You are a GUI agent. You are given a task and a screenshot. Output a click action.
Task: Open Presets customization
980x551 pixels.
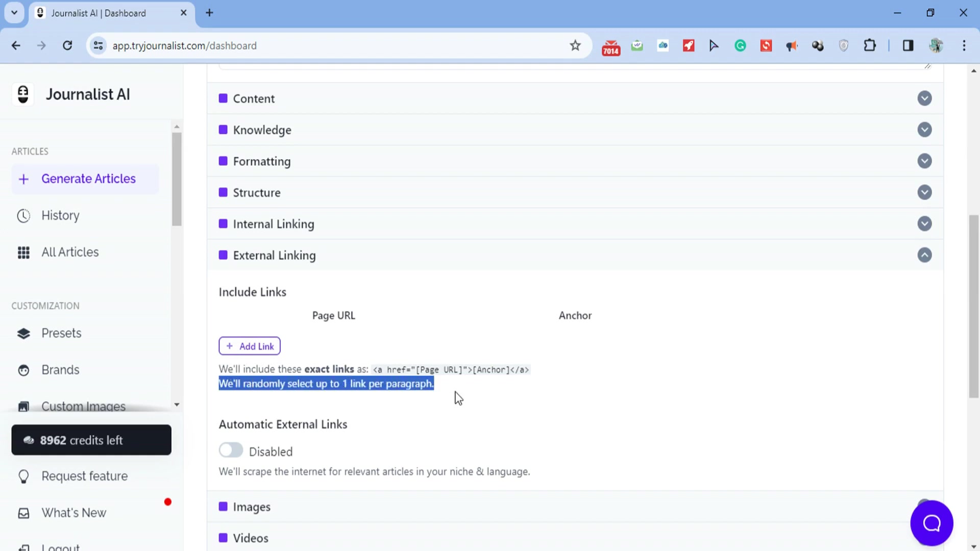click(x=61, y=334)
